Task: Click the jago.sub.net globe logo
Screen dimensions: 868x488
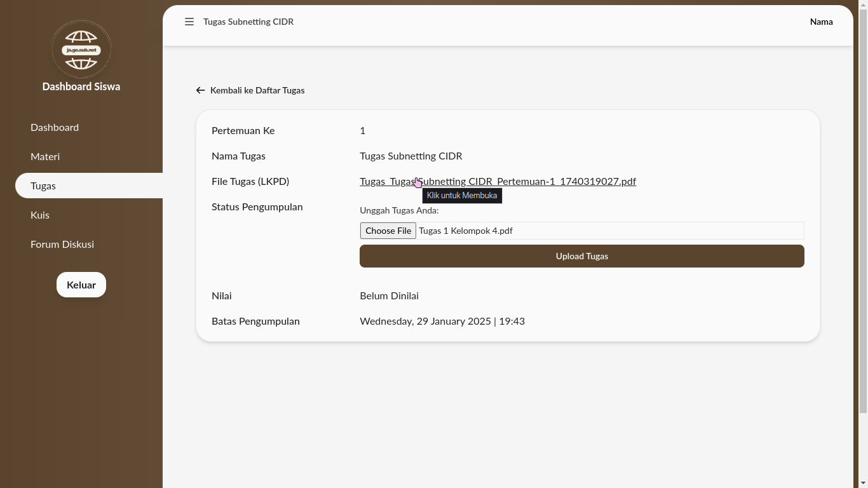Action: coord(81,50)
